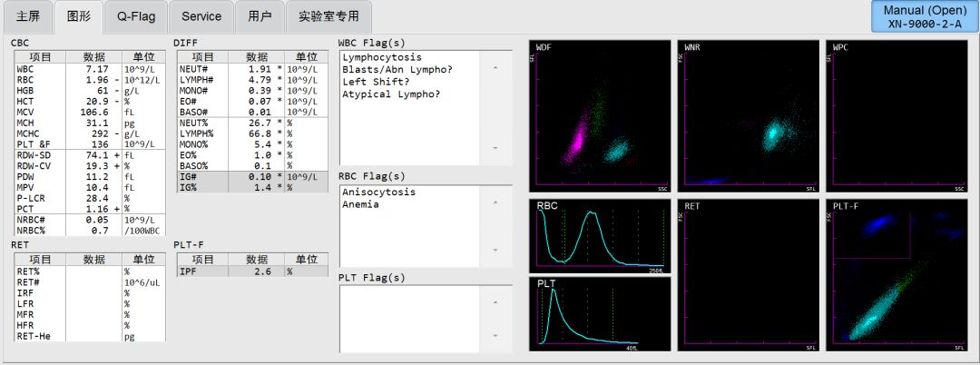Click the P-LCR value 28.4

click(98, 198)
